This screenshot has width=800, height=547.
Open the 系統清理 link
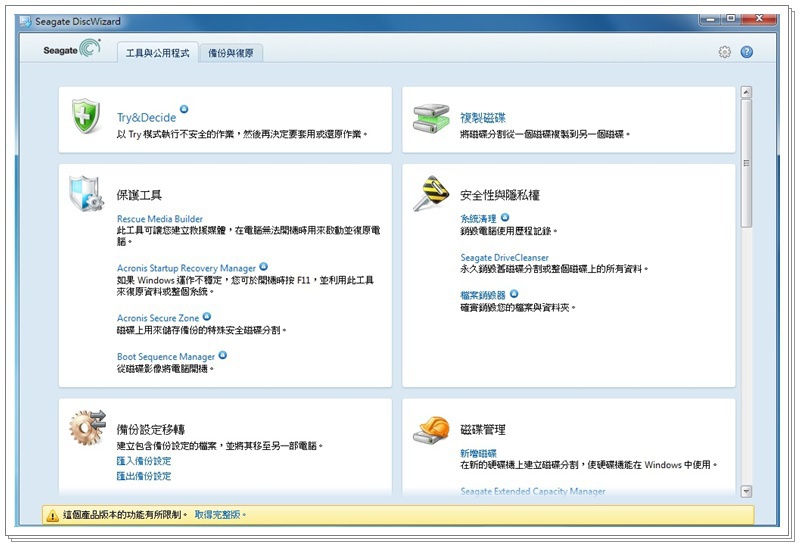(x=478, y=218)
